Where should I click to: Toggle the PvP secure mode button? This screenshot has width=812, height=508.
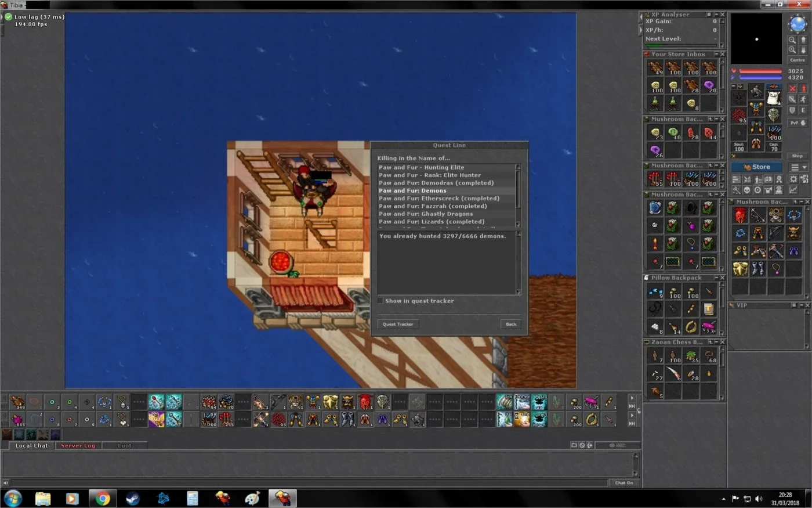[798, 123]
